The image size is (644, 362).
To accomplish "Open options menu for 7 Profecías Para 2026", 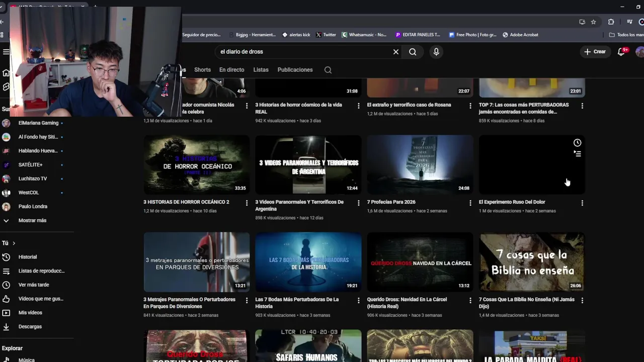I will click(x=470, y=203).
